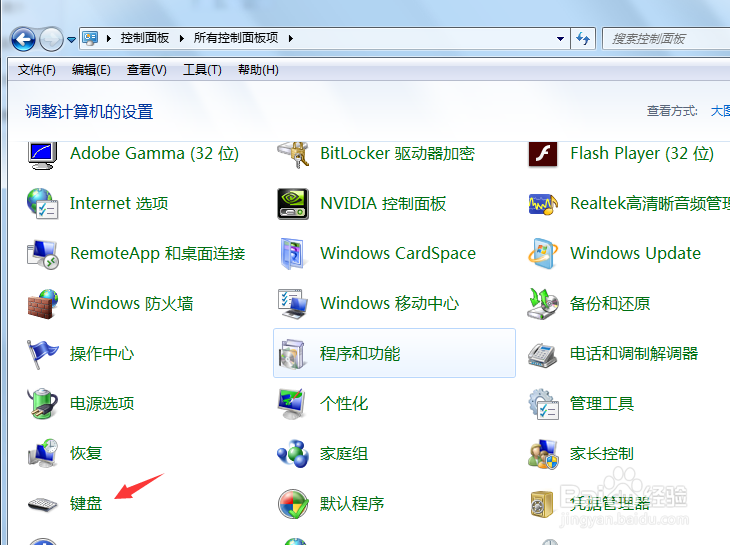
Task: Open the 个性化 link
Action: [x=344, y=404]
